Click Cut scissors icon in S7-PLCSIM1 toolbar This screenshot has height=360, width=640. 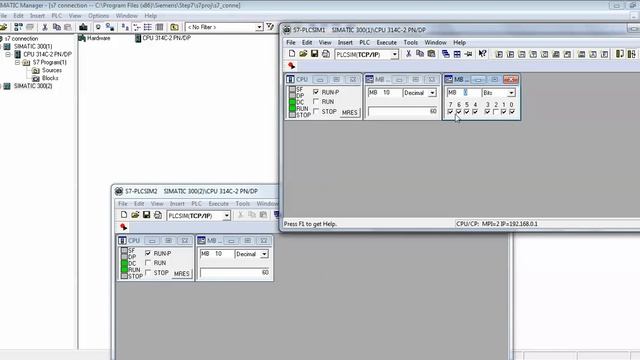coord(409,54)
